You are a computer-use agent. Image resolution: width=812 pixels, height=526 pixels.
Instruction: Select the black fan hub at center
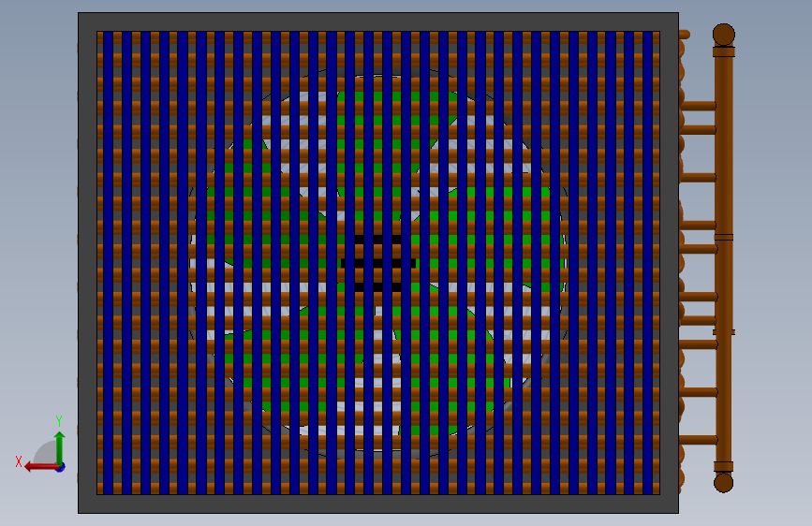coord(378,263)
